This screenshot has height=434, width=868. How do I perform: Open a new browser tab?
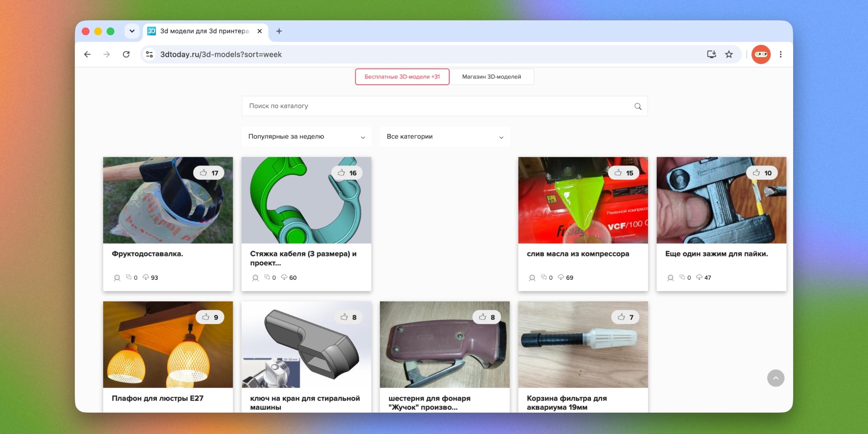pyautogui.click(x=279, y=31)
